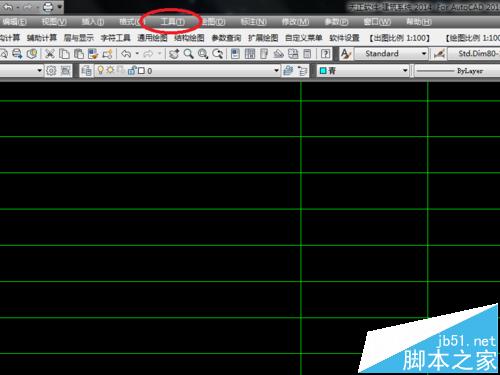Click the workspace settings gear icon
Viewport: 500px width, 375px height.
51,71
